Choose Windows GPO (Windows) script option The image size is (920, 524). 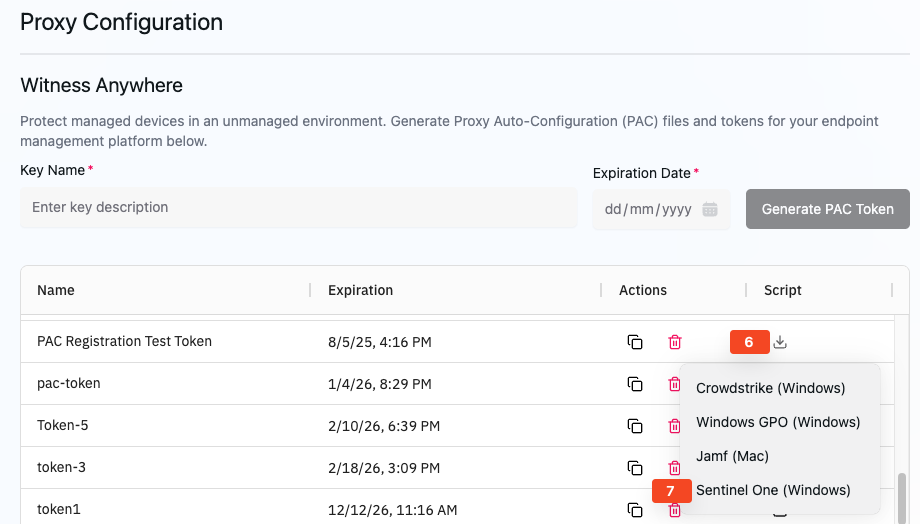point(778,422)
